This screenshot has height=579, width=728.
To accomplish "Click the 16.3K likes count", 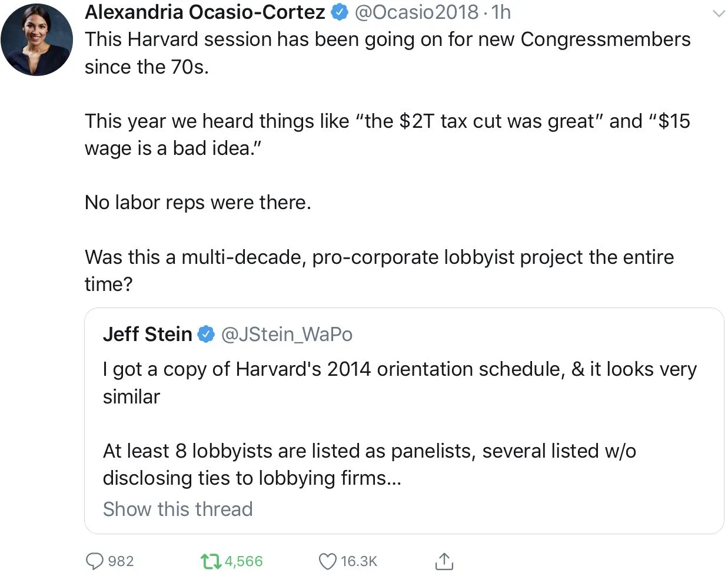I will click(x=359, y=561).
